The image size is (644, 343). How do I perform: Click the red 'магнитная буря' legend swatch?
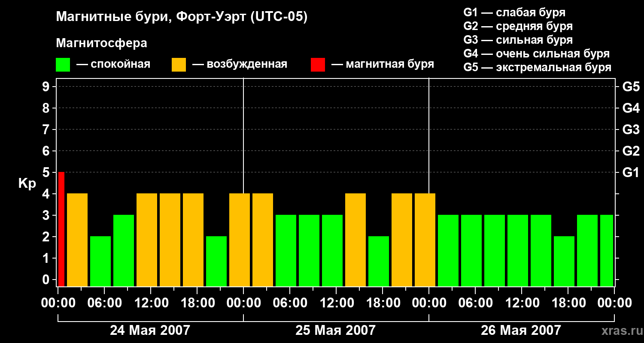coord(318,65)
